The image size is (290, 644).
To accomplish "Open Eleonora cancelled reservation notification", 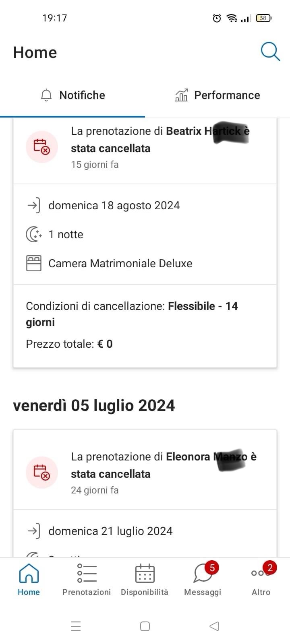I will pyautogui.click(x=163, y=465).
